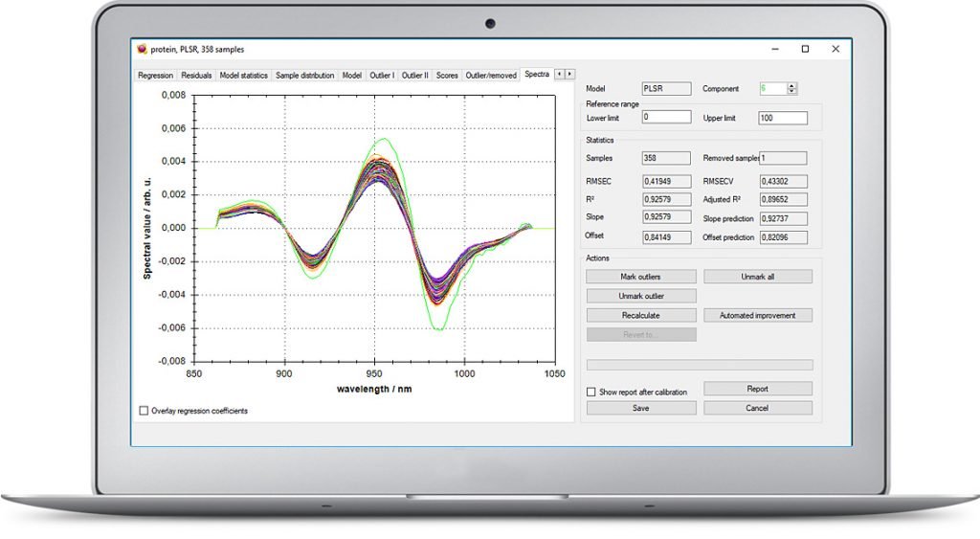Switch to the Model statistics tab
The height and width of the screenshot is (539, 980).
(x=244, y=75)
